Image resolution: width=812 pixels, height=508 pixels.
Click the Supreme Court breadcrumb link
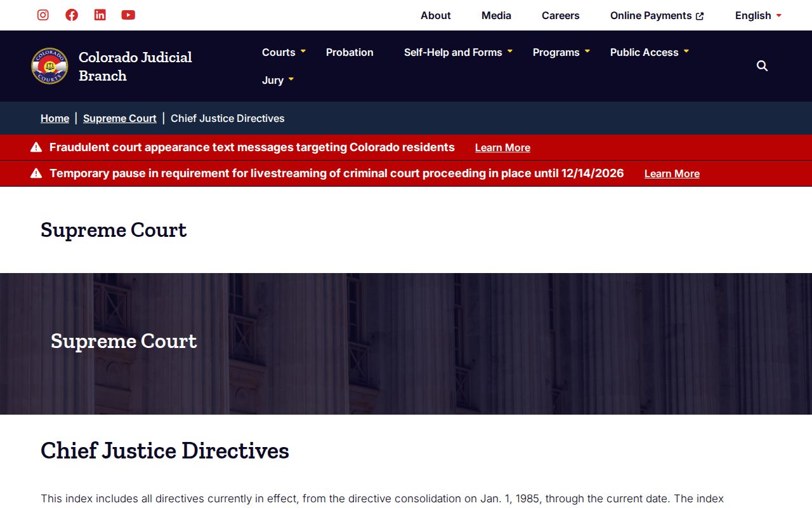coord(120,118)
